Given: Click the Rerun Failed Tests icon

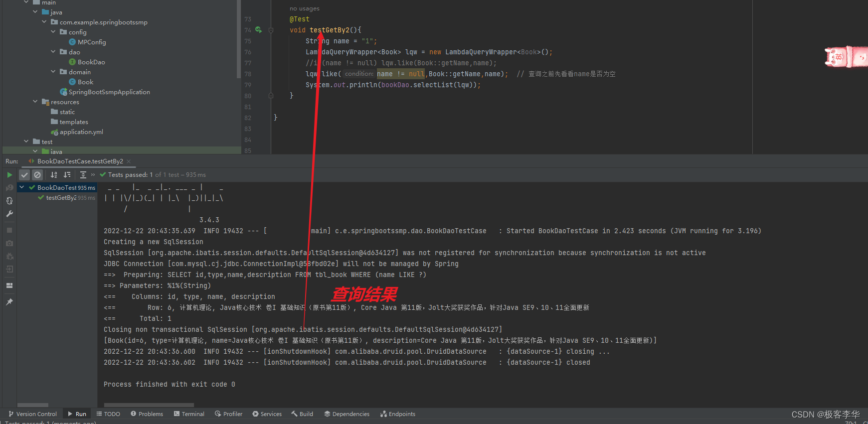Looking at the screenshot, I should [9, 188].
